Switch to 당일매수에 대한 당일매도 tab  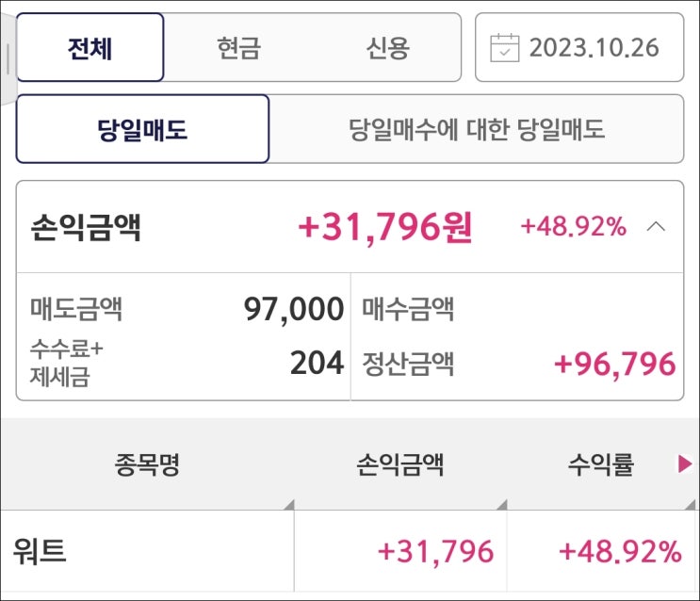tap(477, 129)
